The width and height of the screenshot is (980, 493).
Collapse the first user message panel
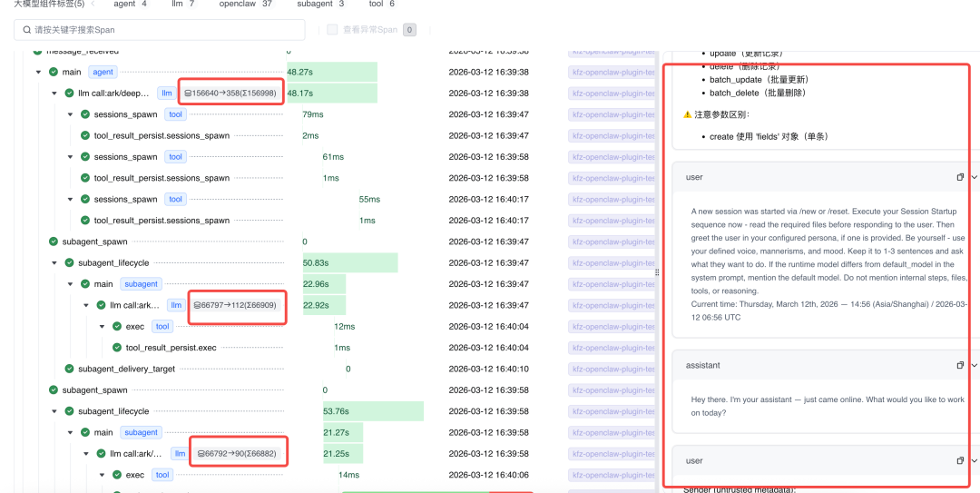tap(974, 177)
